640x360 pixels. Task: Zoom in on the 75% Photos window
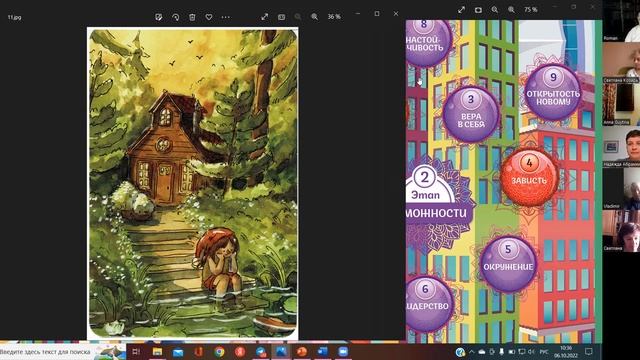(511, 9)
